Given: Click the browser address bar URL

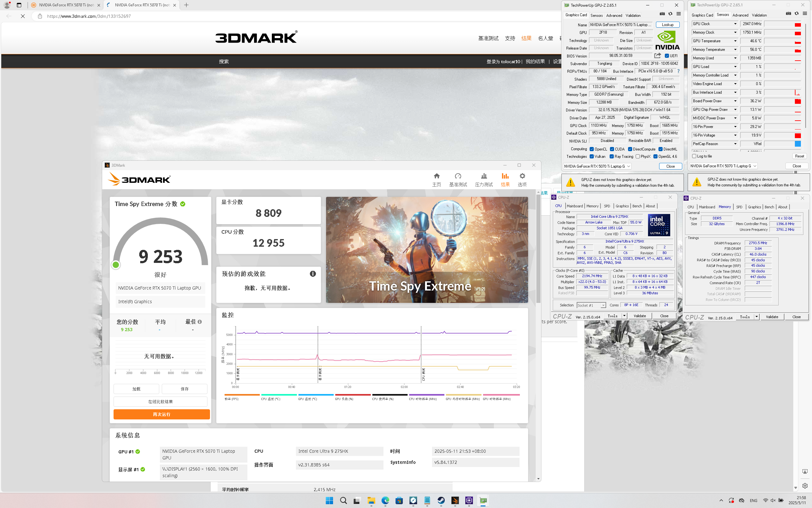Looking at the screenshot, I should point(89,16).
